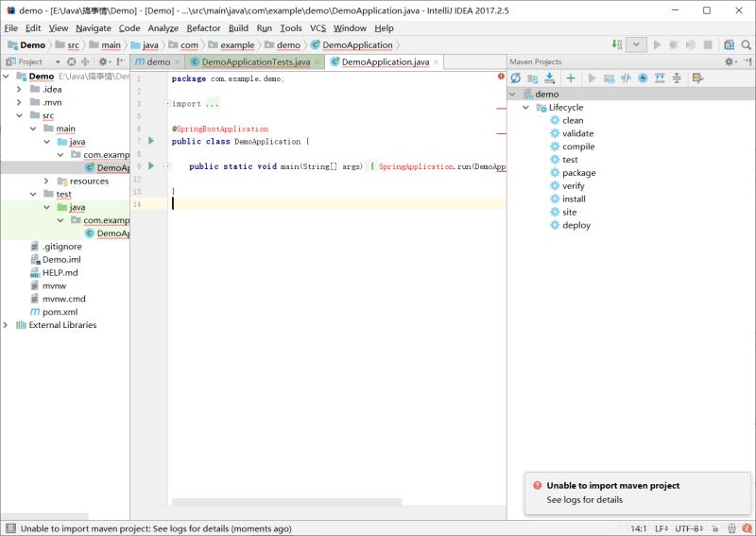The image size is (756, 536).
Task: Toggle Maven skip tests mode
Action: (x=643, y=78)
